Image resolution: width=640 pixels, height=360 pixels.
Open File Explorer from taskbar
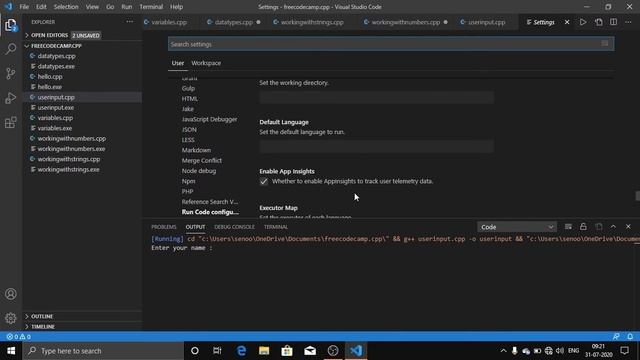tap(264, 351)
